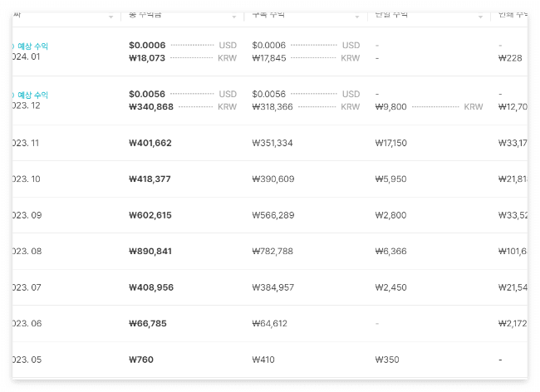Select the ₩9,800 value
This screenshot has width=540, height=392.
pos(391,106)
